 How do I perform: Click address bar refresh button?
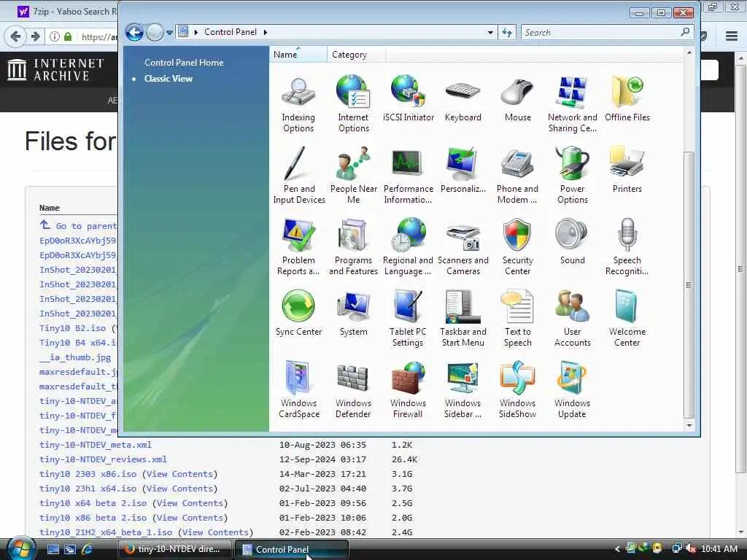[507, 32]
